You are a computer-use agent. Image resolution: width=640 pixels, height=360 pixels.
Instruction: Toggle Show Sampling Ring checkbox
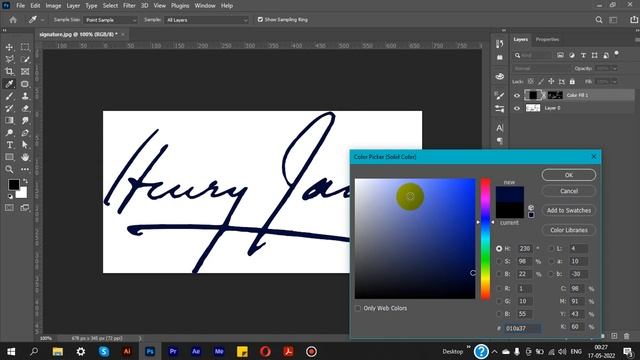point(260,20)
